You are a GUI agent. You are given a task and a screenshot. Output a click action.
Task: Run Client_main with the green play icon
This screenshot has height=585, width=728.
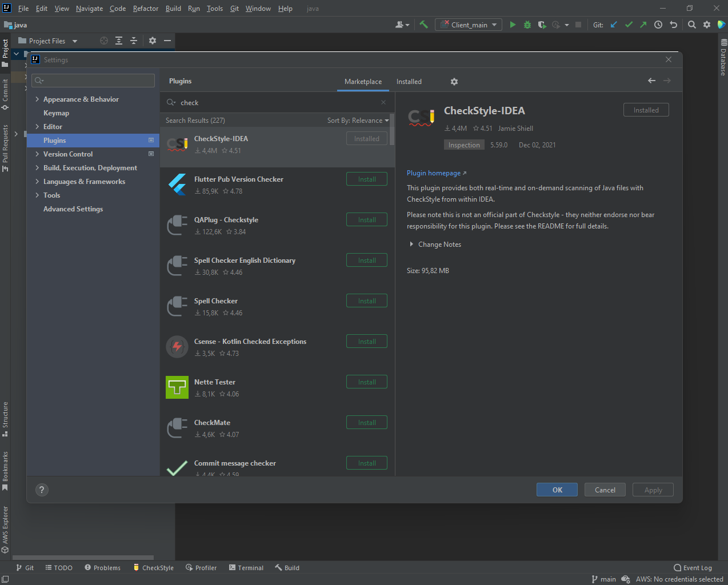pyautogui.click(x=513, y=25)
